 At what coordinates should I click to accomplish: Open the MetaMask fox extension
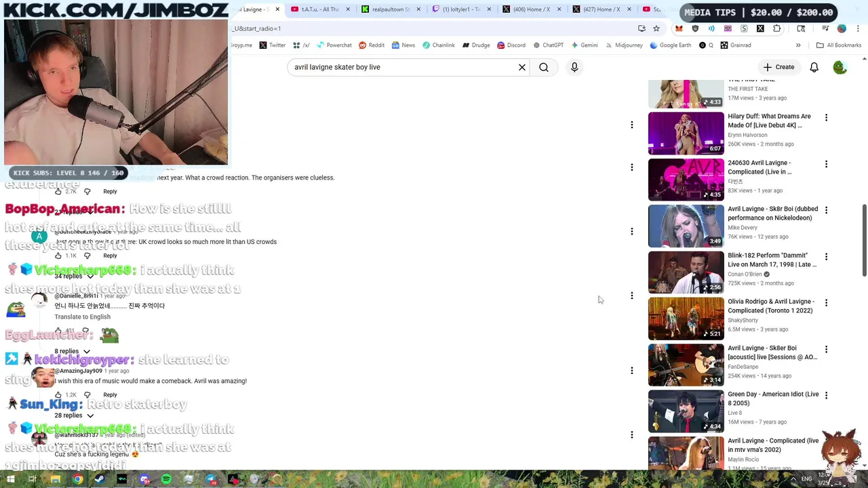tap(679, 28)
